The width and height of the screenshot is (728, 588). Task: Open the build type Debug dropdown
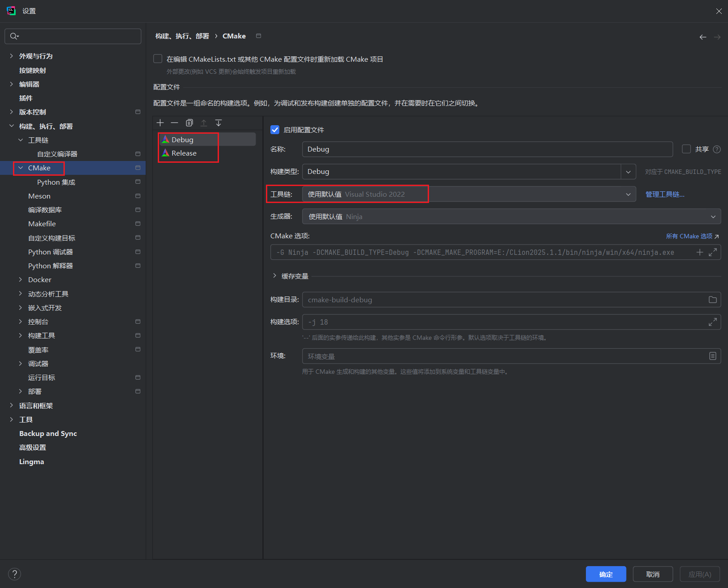coord(628,172)
